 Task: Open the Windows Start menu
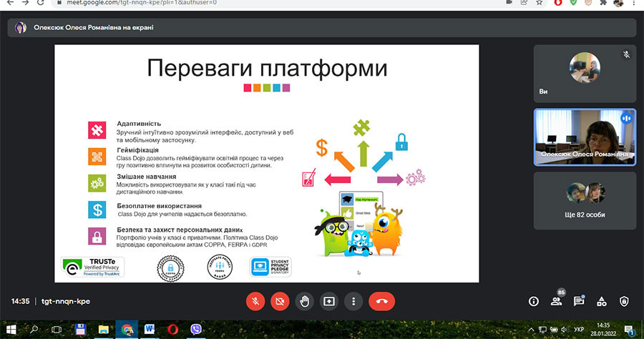pyautogui.click(x=11, y=330)
